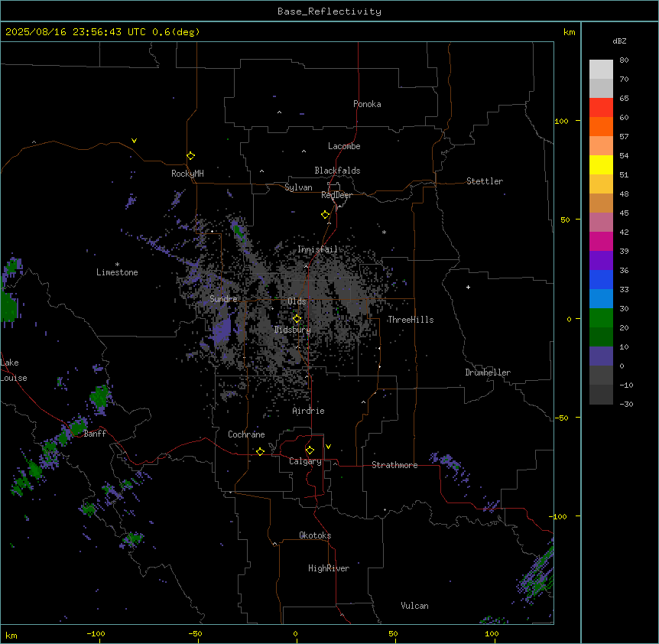Click the -50 tick on vertical axis
Image resolution: width=659 pixels, height=644 pixels.
(x=561, y=418)
